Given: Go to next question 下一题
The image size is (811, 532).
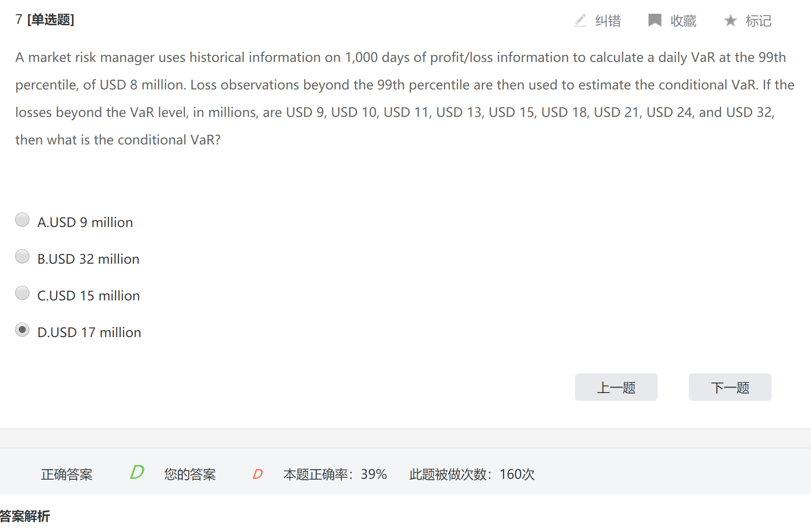Looking at the screenshot, I should tap(730, 388).
